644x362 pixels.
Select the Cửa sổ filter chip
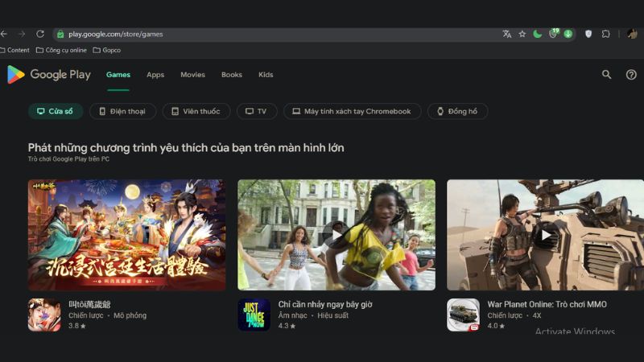(56, 111)
